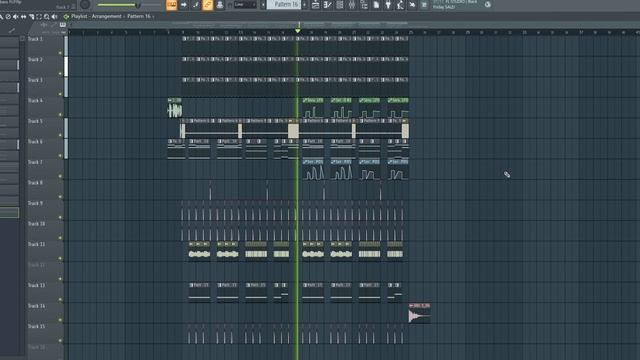Select Track 10 label
Viewport: 640px width, 360px height.
click(x=36, y=224)
